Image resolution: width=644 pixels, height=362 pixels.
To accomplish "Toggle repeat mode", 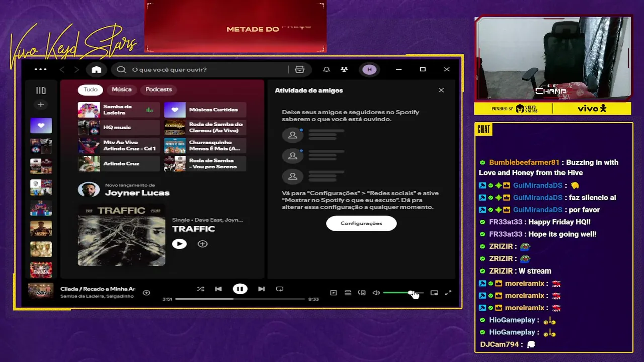I will point(280,289).
